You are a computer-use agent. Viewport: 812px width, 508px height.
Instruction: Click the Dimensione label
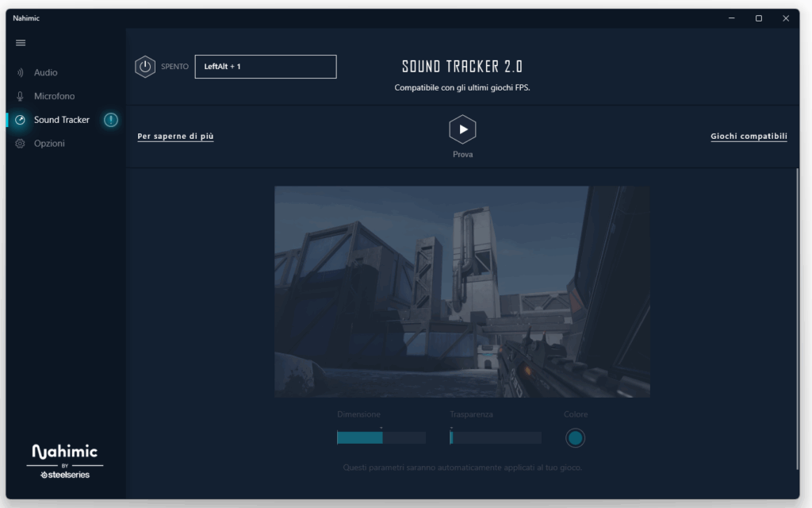pos(359,414)
